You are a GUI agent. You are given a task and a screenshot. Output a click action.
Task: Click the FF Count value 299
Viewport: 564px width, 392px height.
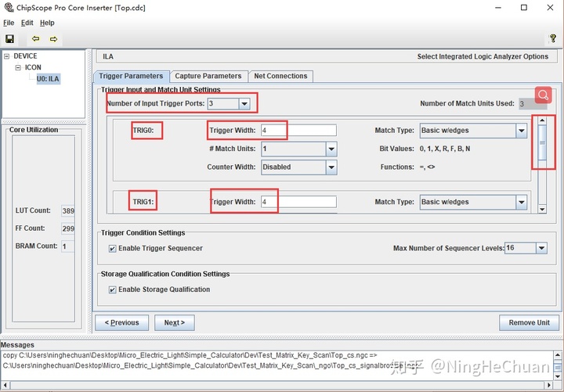pyautogui.click(x=68, y=228)
